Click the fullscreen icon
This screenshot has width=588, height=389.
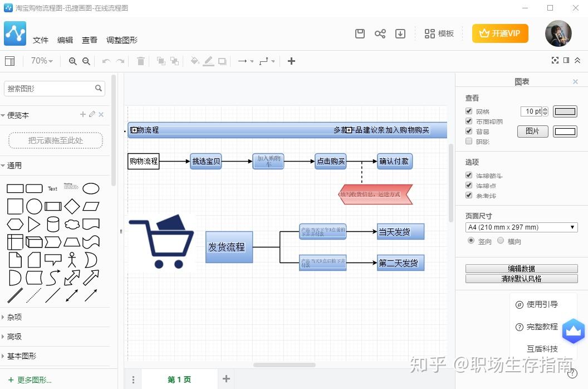555,60
